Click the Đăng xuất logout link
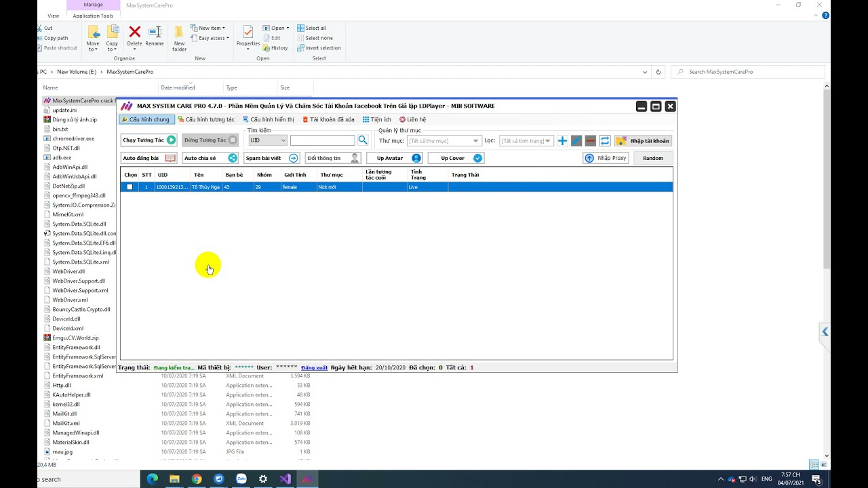 coord(315,367)
